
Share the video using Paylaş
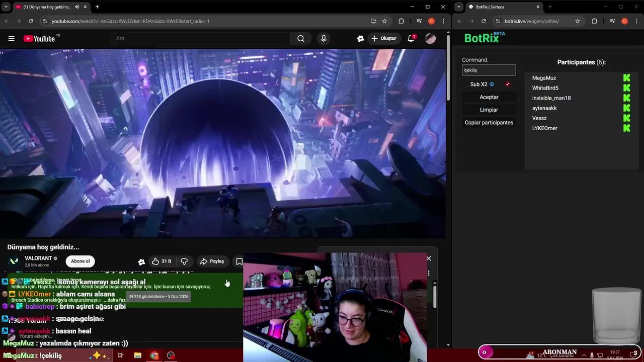(x=212, y=261)
